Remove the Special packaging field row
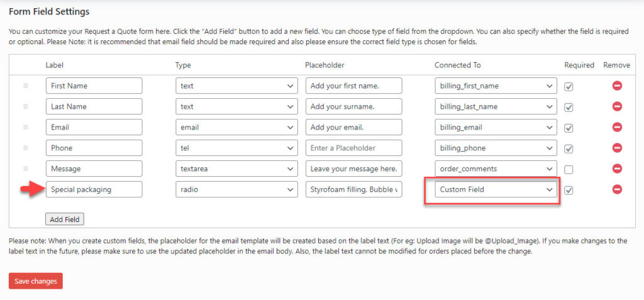The image size is (644, 300). (617, 189)
